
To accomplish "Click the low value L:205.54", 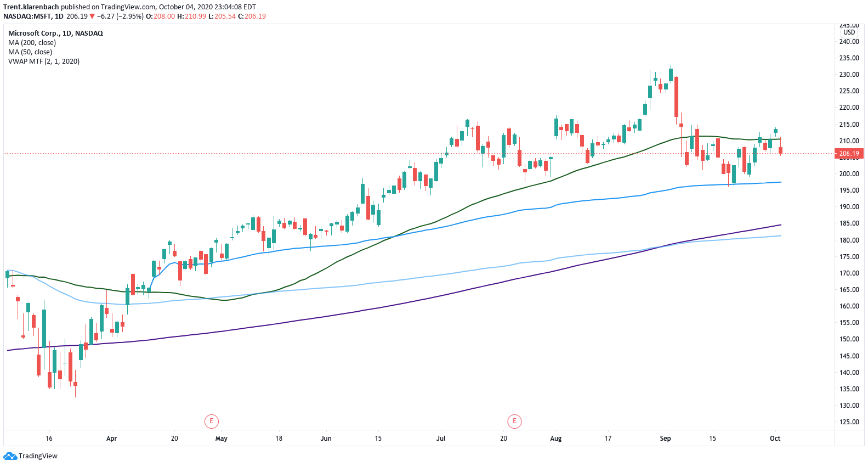I will coord(222,16).
